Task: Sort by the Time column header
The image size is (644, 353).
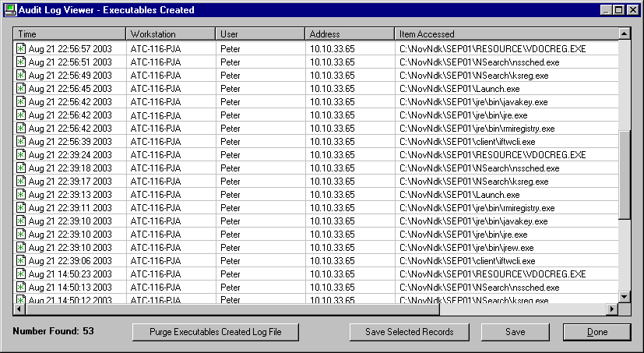Action: point(69,34)
